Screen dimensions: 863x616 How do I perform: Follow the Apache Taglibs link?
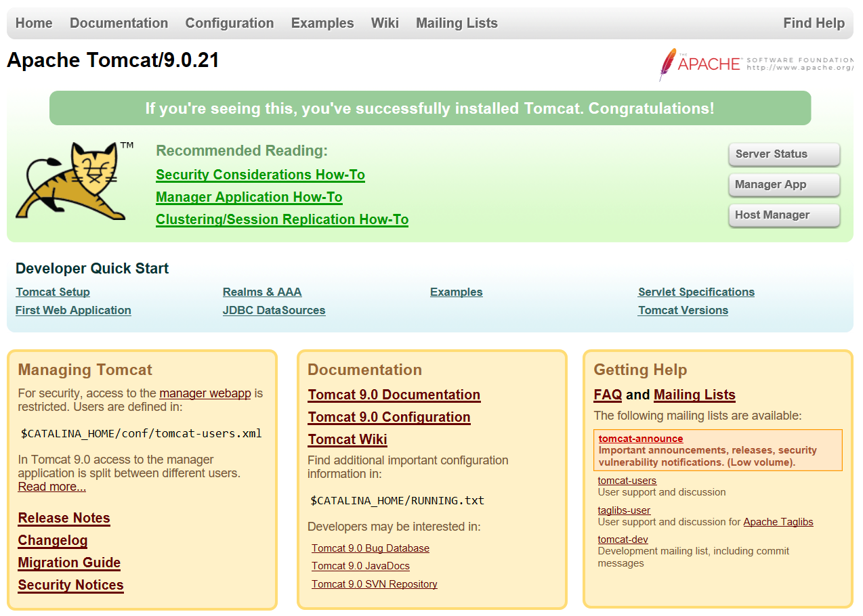[x=778, y=522]
